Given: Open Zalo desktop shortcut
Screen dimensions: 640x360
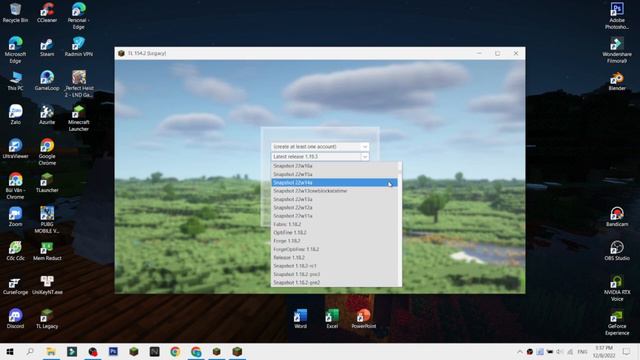Looking at the screenshot, I should (15, 115).
